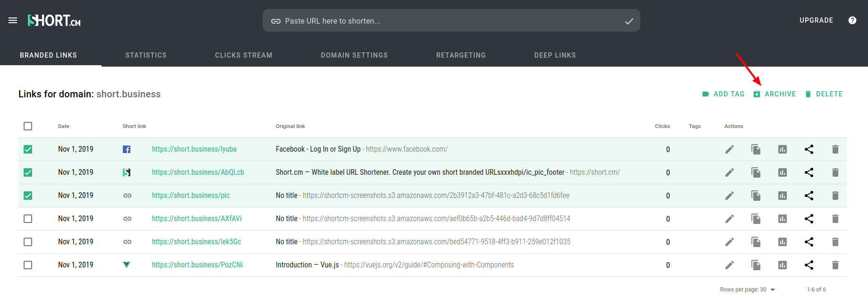Viewport: 868px width, 300px height.
Task: Open the Domain Settings tab
Action: 354,55
